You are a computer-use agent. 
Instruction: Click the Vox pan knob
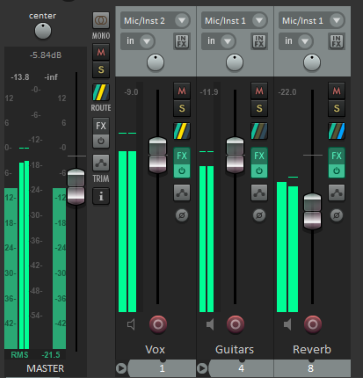pos(156,62)
